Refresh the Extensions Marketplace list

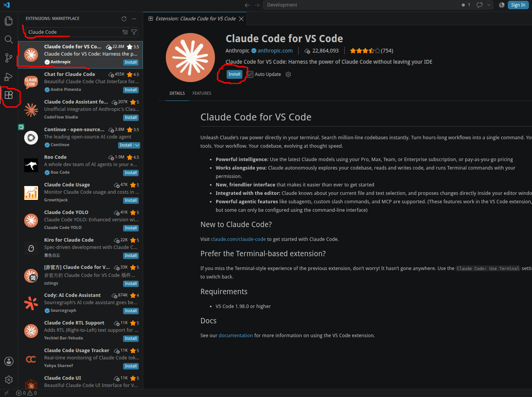pyautogui.click(x=124, y=18)
